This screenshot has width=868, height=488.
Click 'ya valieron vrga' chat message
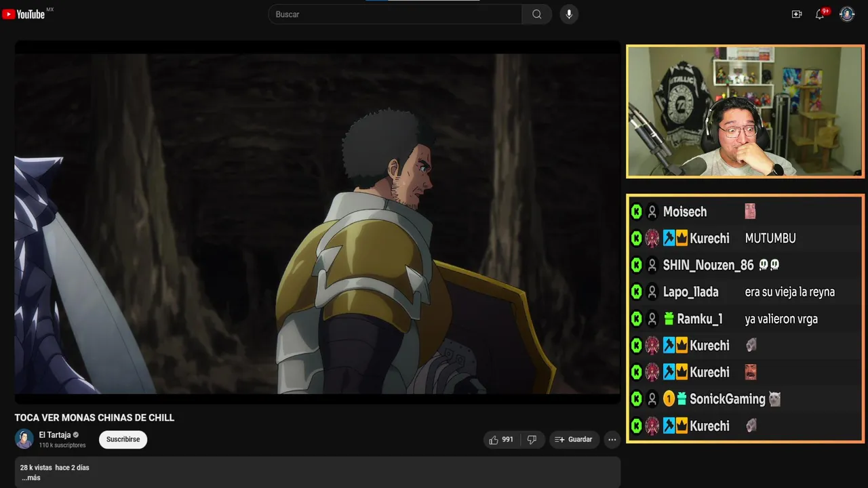point(781,319)
